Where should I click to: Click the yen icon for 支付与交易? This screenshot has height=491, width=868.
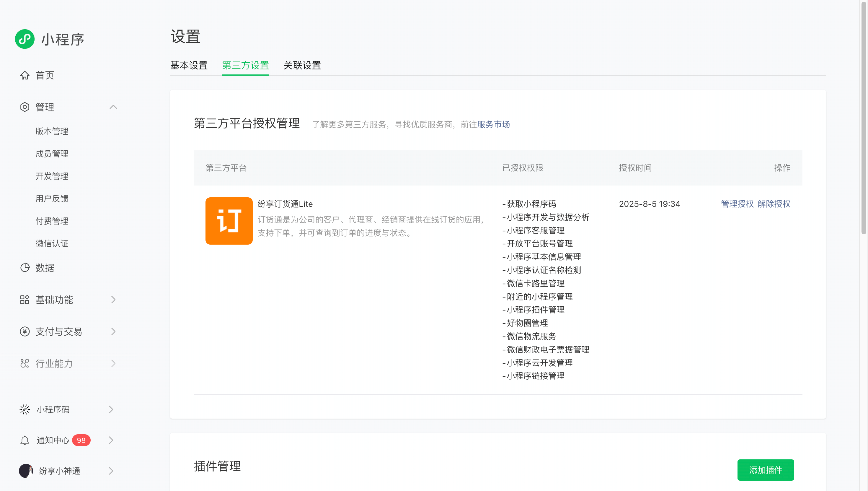tap(25, 331)
